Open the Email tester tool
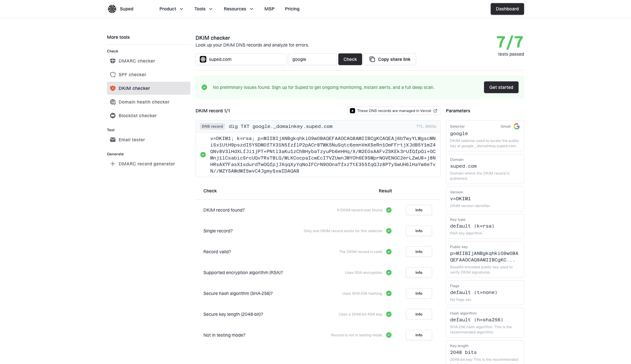 (x=149, y=140)
